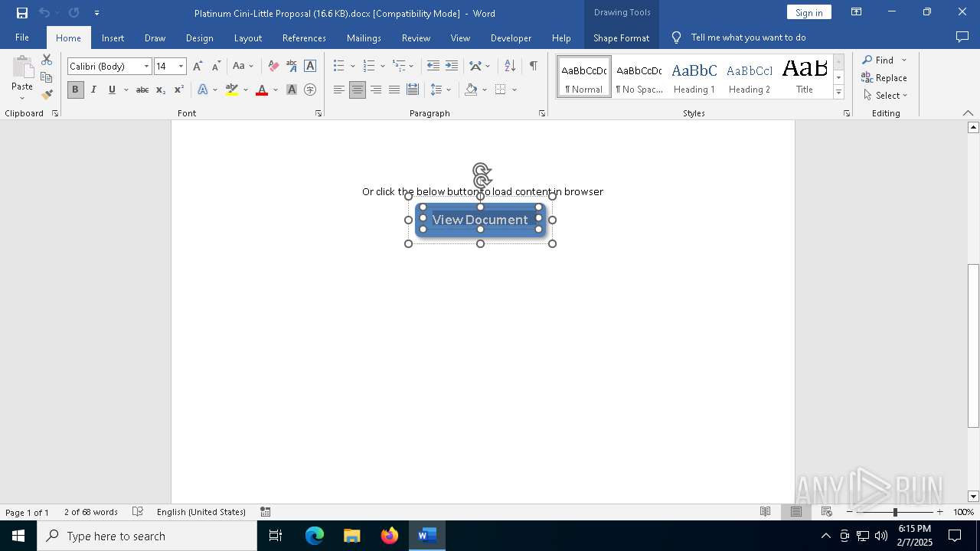The height and width of the screenshot is (551, 980).
Task: Increase font size with Grow Font
Action: [198, 67]
